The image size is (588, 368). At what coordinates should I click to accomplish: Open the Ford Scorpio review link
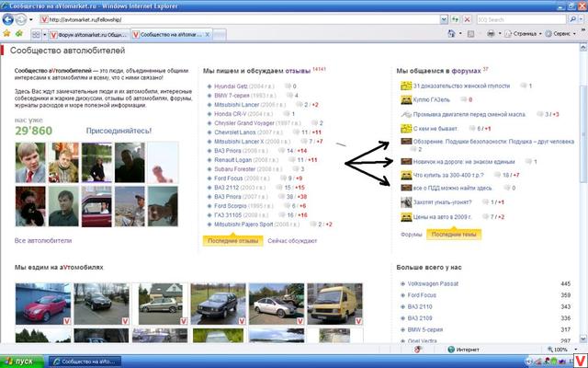pos(231,206)
